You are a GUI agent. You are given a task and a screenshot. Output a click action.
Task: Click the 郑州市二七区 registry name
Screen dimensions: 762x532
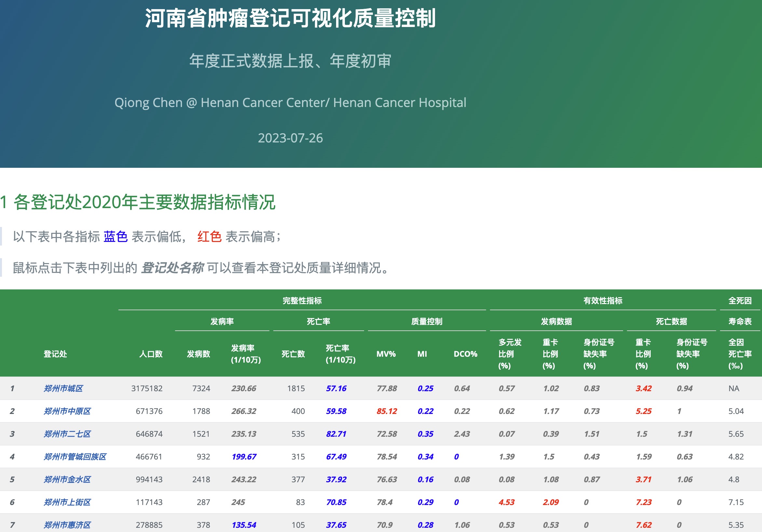(x=67, y=434)
